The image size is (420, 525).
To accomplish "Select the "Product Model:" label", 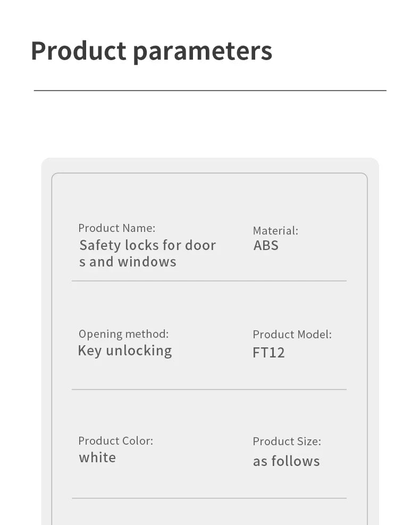I will click(292, 335).
